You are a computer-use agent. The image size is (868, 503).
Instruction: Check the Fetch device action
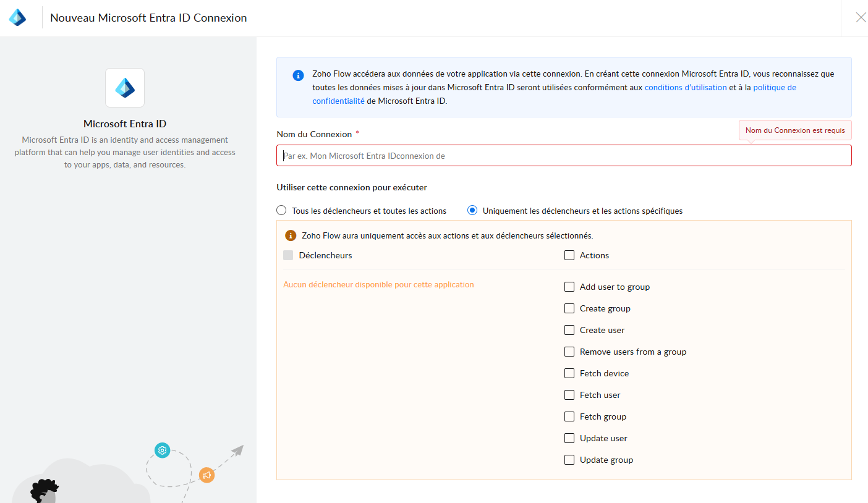[x=569, y=373]
